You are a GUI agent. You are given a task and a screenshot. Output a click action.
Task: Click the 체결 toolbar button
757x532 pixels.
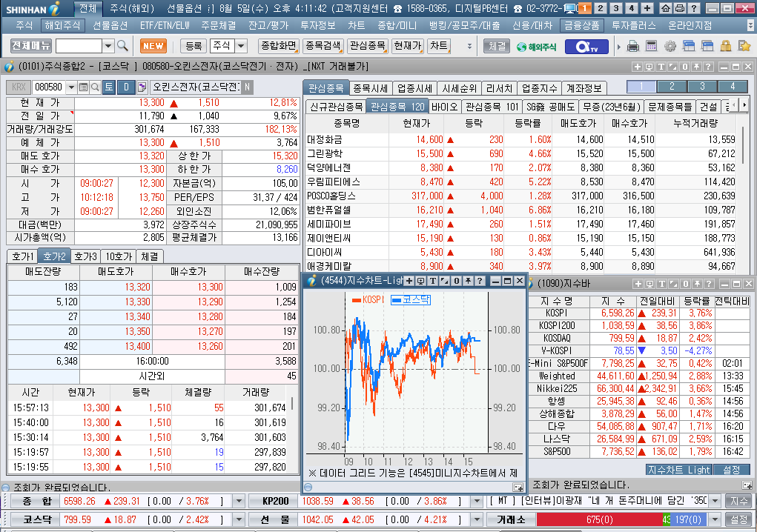click(x=497, y=46)
